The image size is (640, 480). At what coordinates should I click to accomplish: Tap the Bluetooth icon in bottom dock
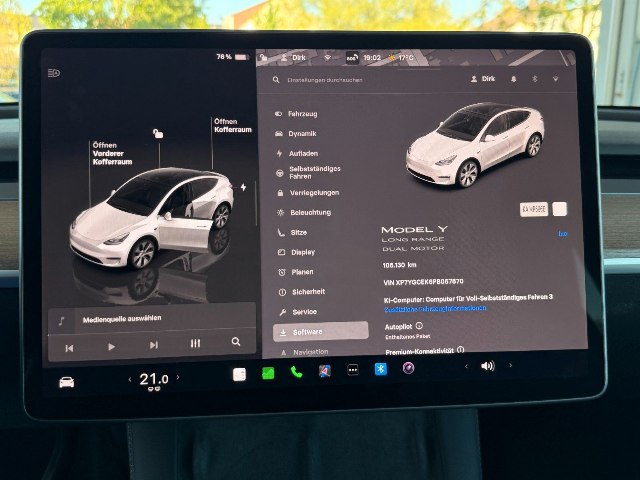380,369
